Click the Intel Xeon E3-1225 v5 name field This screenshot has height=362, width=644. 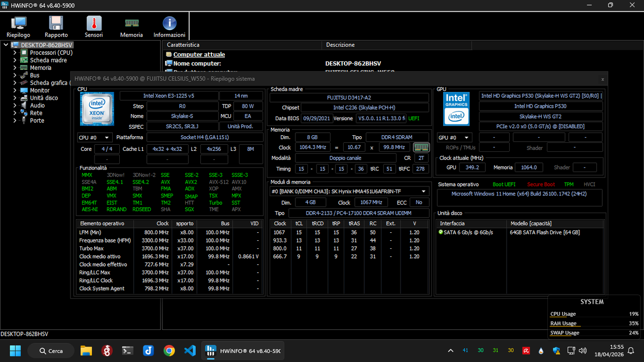[169, 96]
